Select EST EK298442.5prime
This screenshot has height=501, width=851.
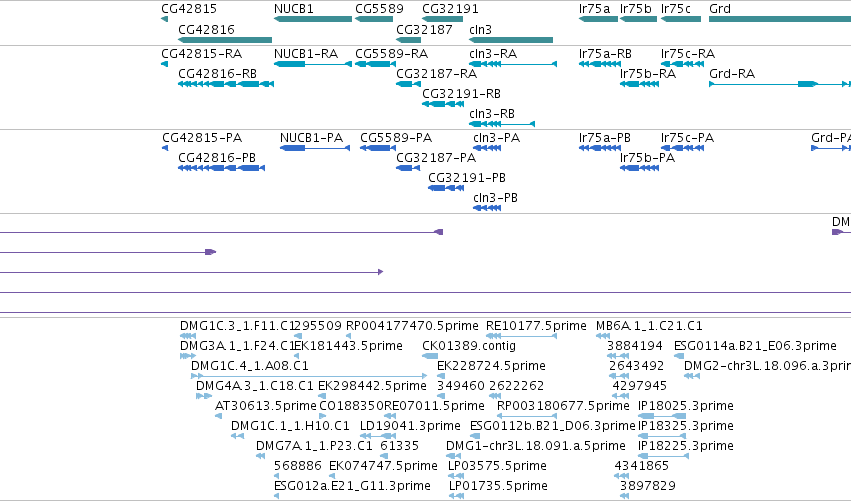tap(372, 386)
